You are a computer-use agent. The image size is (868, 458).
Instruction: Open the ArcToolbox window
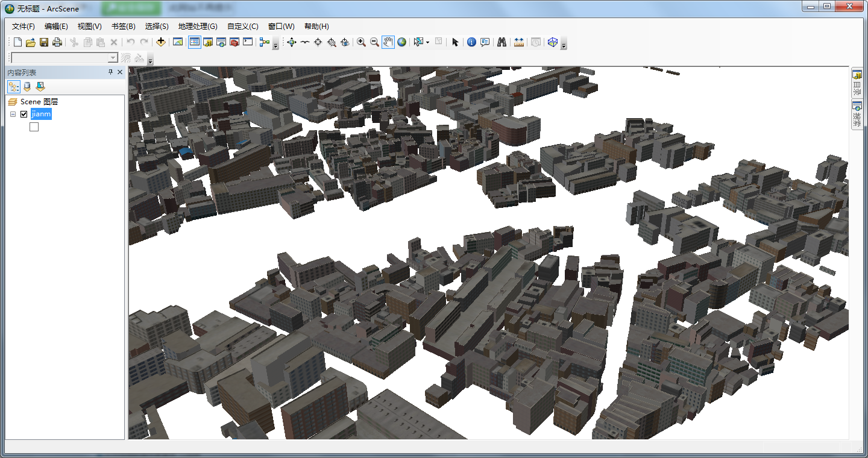tap(234, 42)
